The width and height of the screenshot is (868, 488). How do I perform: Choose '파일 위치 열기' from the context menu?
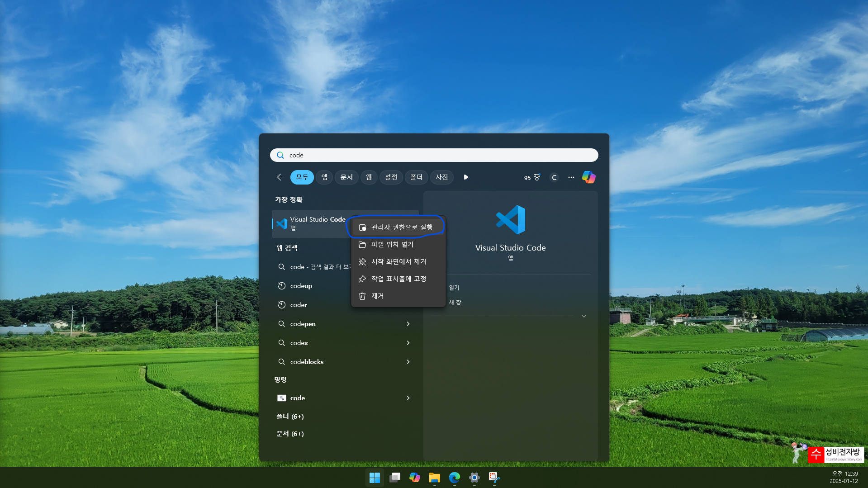(x=398, y=244)
